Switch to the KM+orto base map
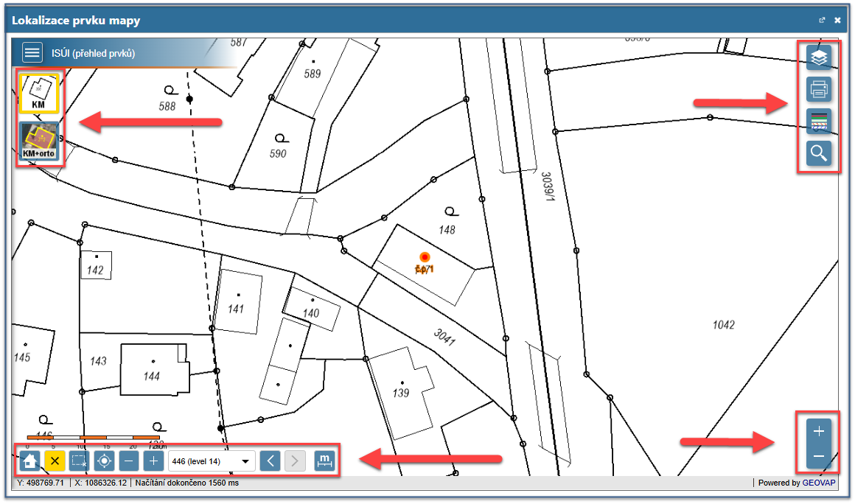Image resolution: width=855 pixels, height=504 pixels. [38, 141]
